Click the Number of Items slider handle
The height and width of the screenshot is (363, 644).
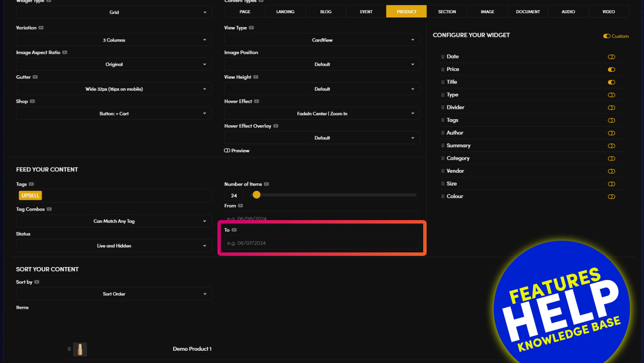(x=256, y=195)
